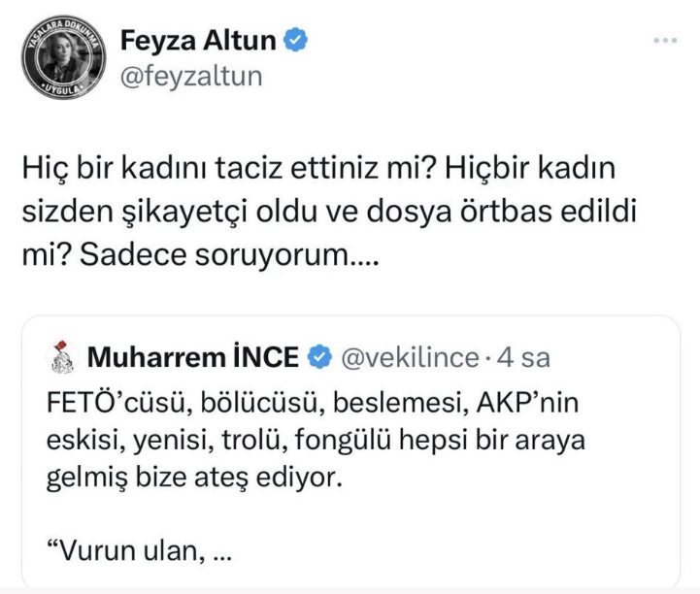The height and width of the screenshot is (594, 700).
Task: Open the Muharrem İNCE name in quote
Action: coord(192,358)
